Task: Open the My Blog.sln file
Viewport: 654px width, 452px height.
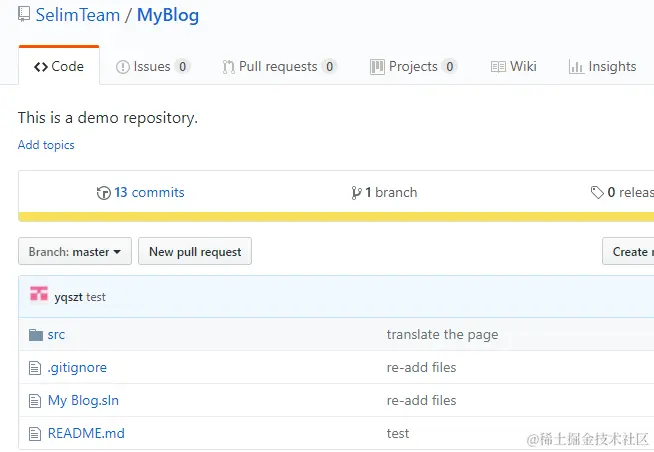Action: (83, 400)
